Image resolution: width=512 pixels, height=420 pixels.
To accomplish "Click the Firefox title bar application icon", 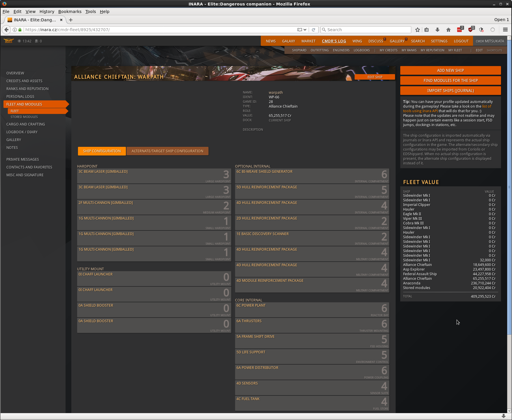I will [x=4, y=4].
